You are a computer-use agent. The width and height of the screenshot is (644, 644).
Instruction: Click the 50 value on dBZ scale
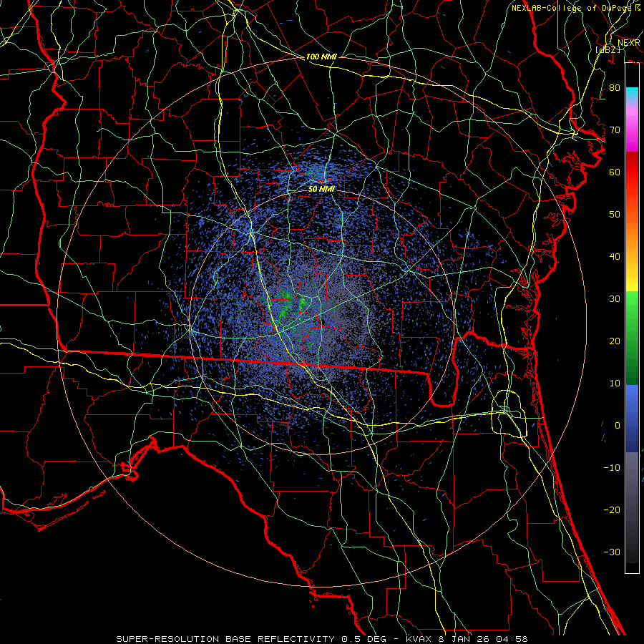[x=615, y=215]
